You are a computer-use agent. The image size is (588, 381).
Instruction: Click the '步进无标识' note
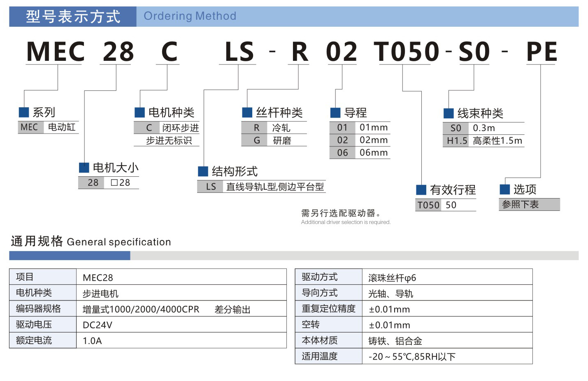coord(169,141)
